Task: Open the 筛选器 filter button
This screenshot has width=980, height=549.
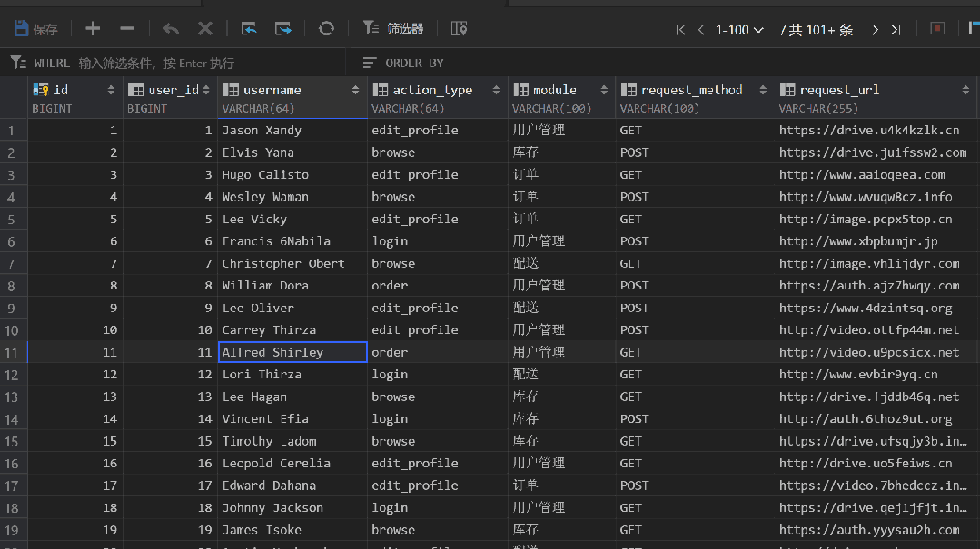Action: [393, 29]
